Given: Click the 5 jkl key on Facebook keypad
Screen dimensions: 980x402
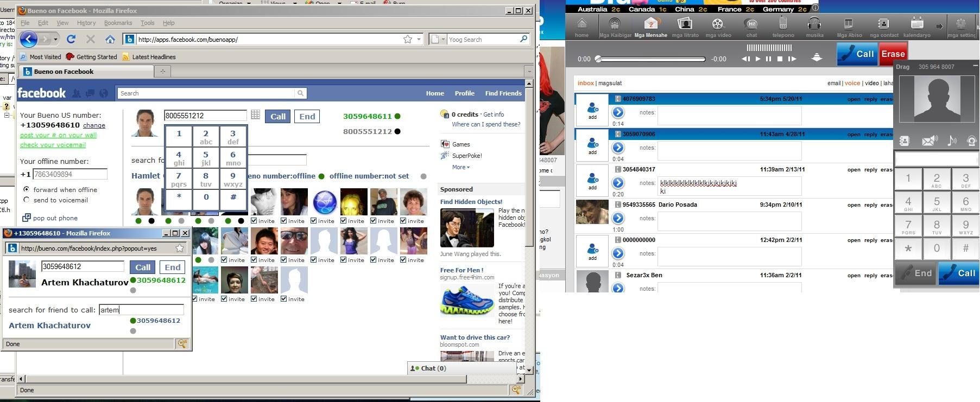Looking at the screenshot, I should click(x=206, y=158).
